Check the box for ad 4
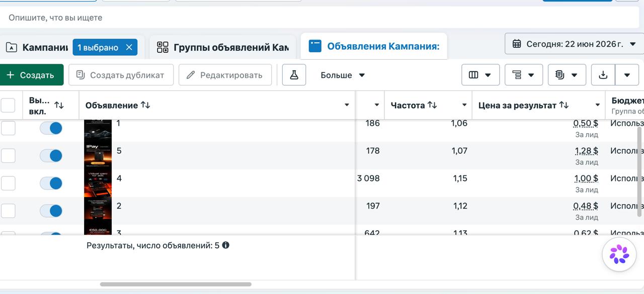Image resolution: width=644 pixels, height=294 pixels. coord(8,183)
